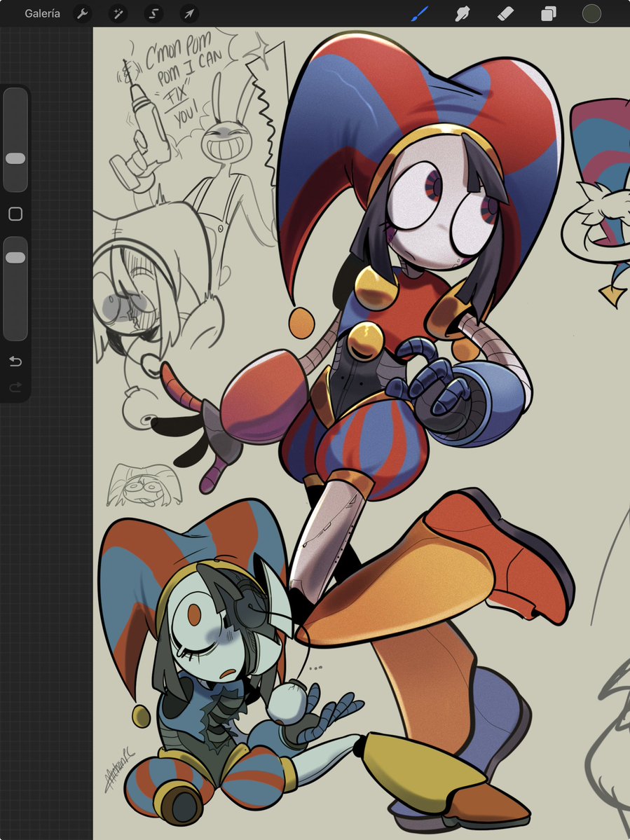This screenshot has width=630, height=840.
Task: Activate the Transform arrow tool
Action: [x=190, y=14]
